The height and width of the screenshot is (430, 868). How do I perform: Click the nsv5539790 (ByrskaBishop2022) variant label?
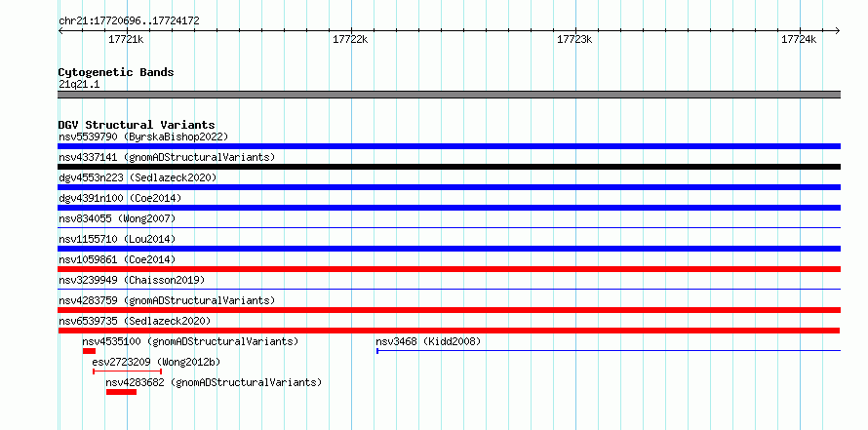click(143, 137)
